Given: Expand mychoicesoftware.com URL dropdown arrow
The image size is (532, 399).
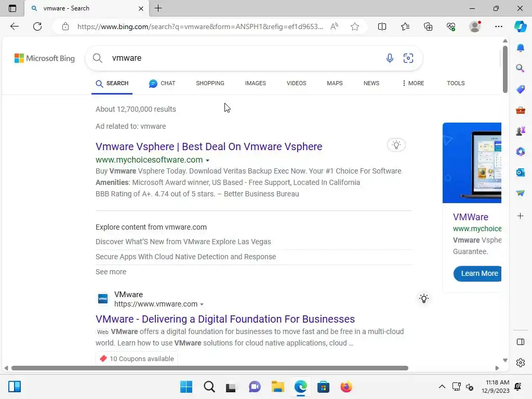Looking at the screenshot, I should [207, 160].
